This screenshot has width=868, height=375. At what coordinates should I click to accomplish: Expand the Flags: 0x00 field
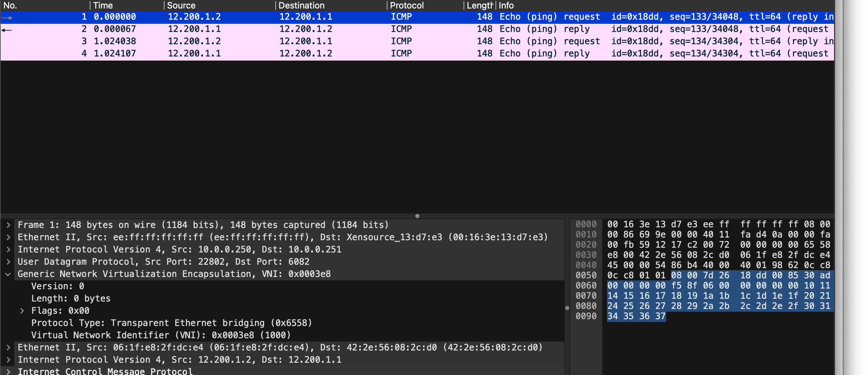(x=22, y=311)
